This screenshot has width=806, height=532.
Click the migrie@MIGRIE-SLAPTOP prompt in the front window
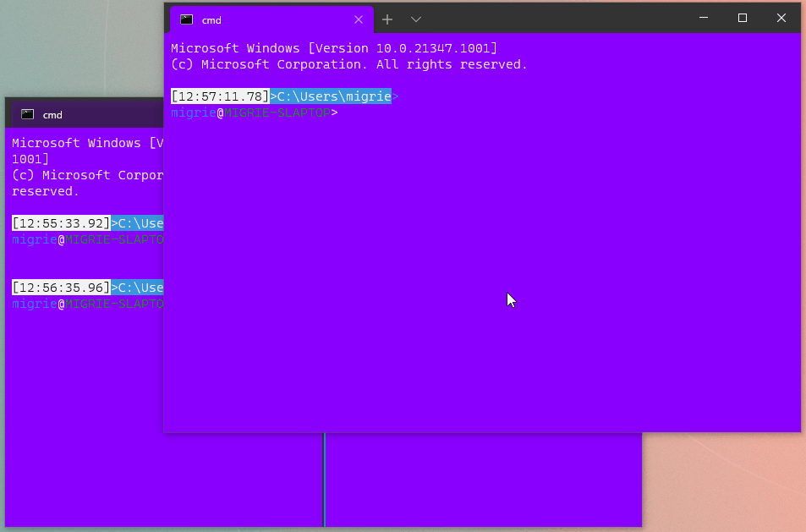[x=255, y=112]
